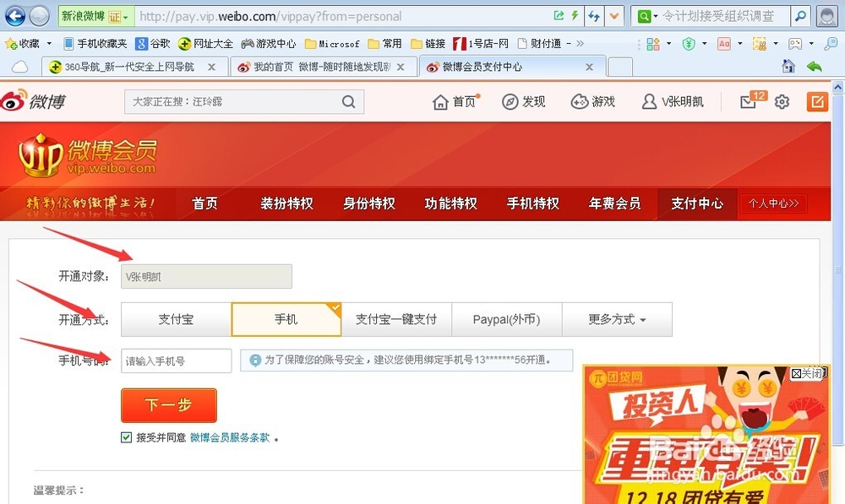
Task: Click the Weibo logo
Action: pos(33,100)
